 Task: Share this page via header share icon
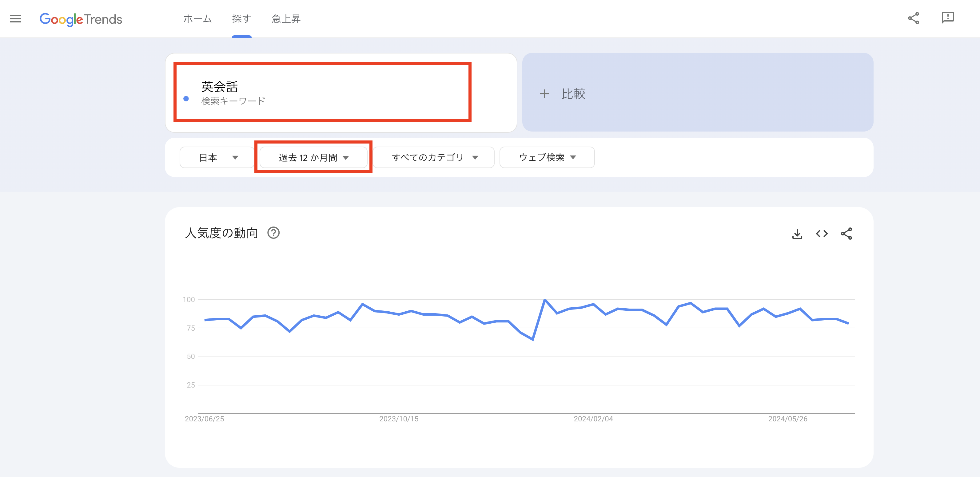click(913, 18)
